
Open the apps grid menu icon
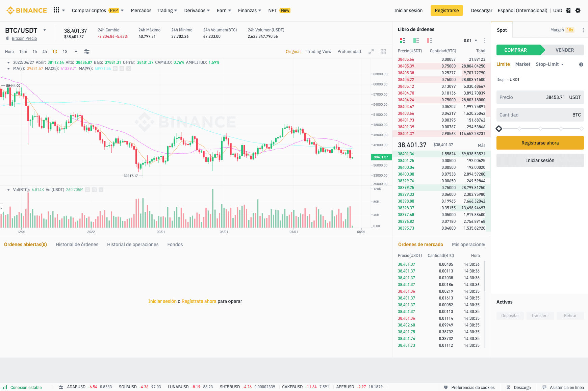pos(56,10)
